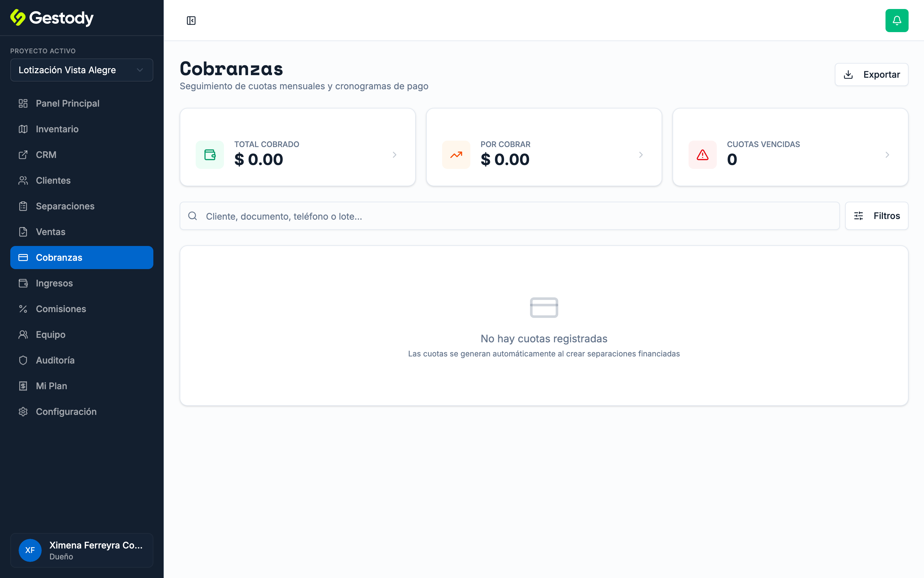The width and height of the screenshot is (924, 578).
Task: Click the Gestody logo
Action: click(52, 18)
